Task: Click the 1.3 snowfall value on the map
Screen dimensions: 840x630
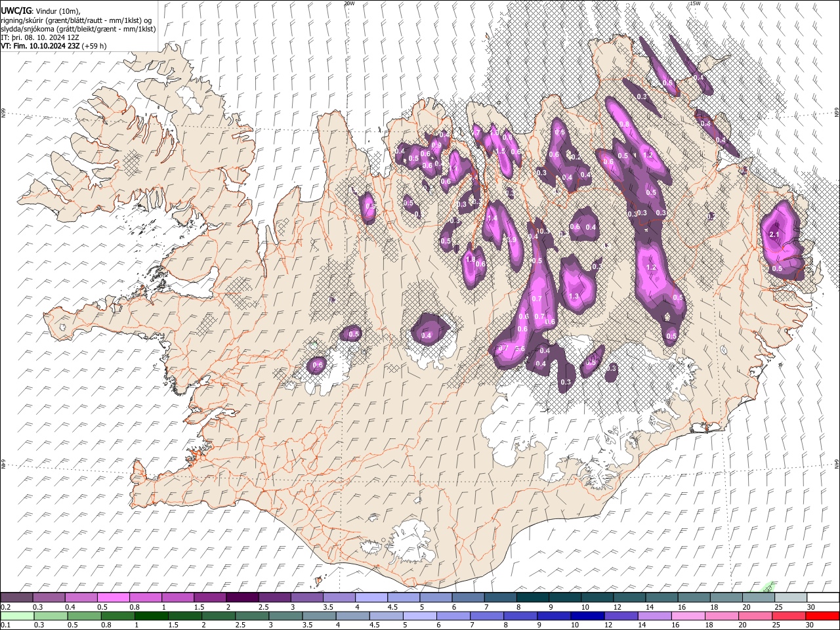Action: pos(574,297)
